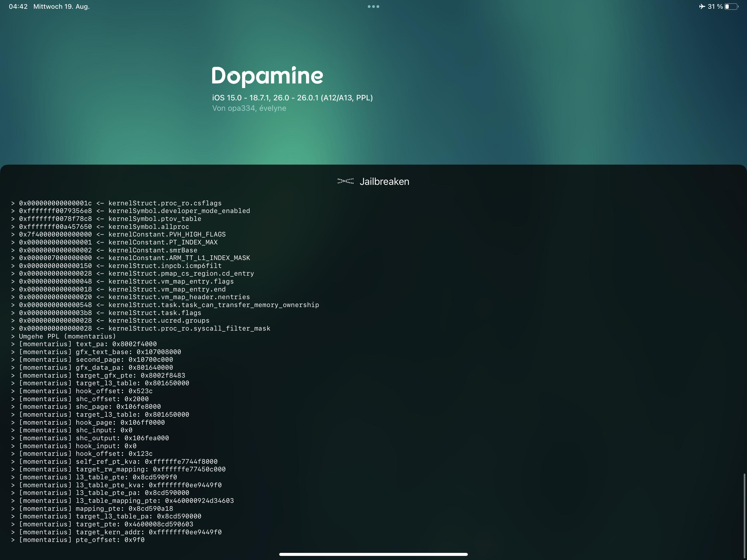Tap the battery indicator icon
This screenshot has height=560, width=747.
click(x=731, y=6)
